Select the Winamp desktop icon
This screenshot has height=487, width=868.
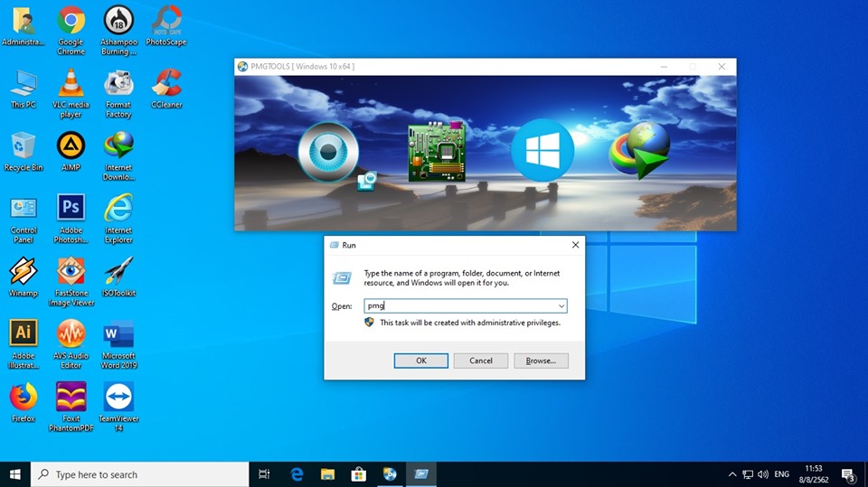tap(24, 277)
